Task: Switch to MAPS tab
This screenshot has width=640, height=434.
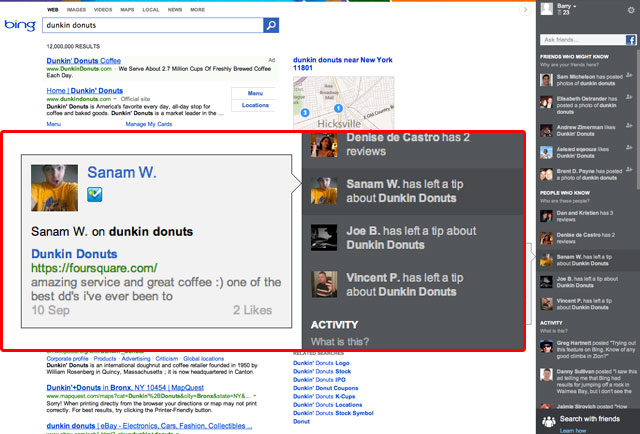Action: click(x=127, y=9)
